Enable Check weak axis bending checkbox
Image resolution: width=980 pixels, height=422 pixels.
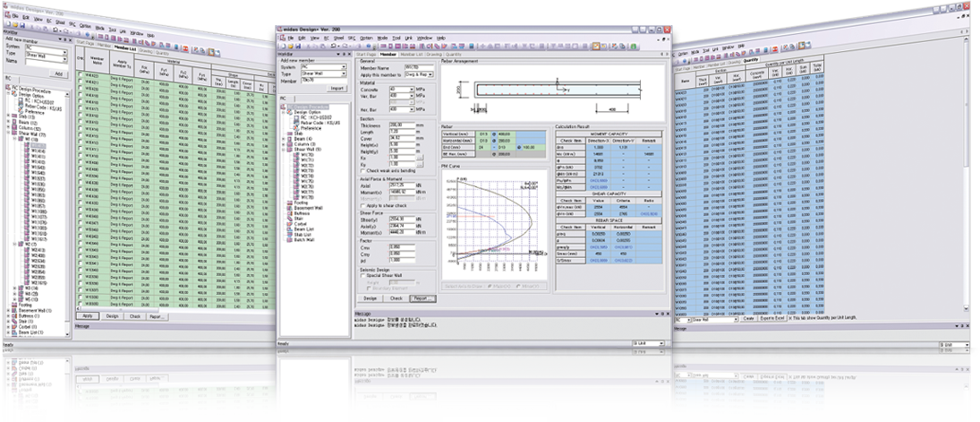pyautogui.click(x=363, y=170)
